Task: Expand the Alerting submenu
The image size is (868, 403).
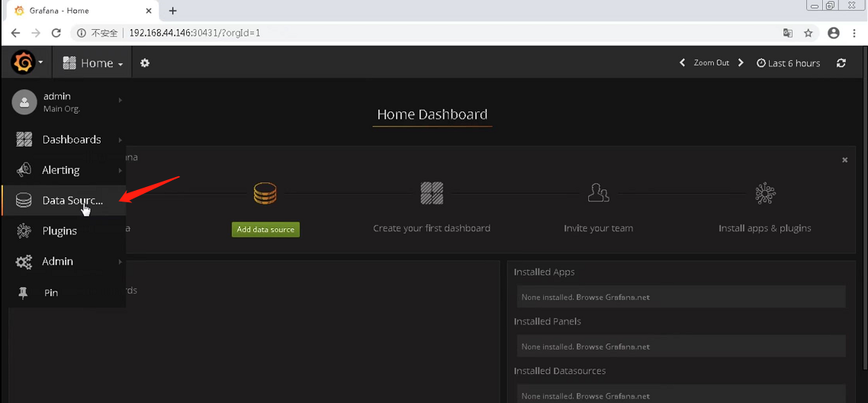Action: 120,170
